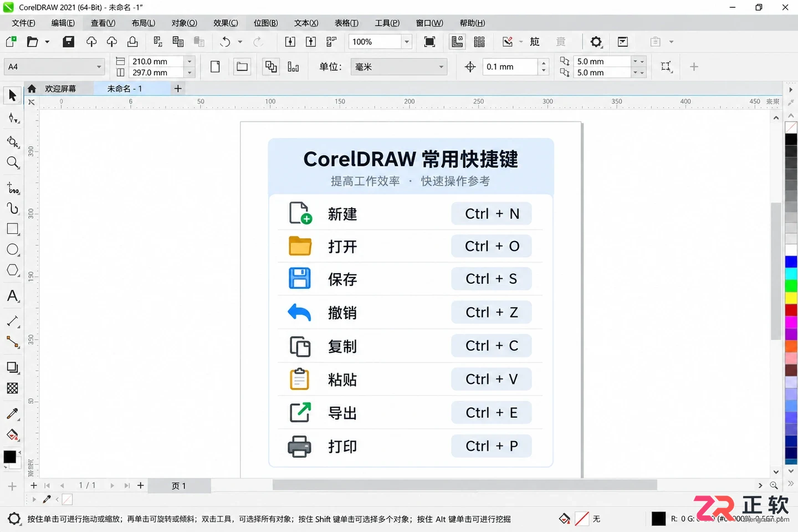The image size is (798, 532).
Task: Save the document with floppy icon
Action: pyautogui.click(x=68, y=42)
